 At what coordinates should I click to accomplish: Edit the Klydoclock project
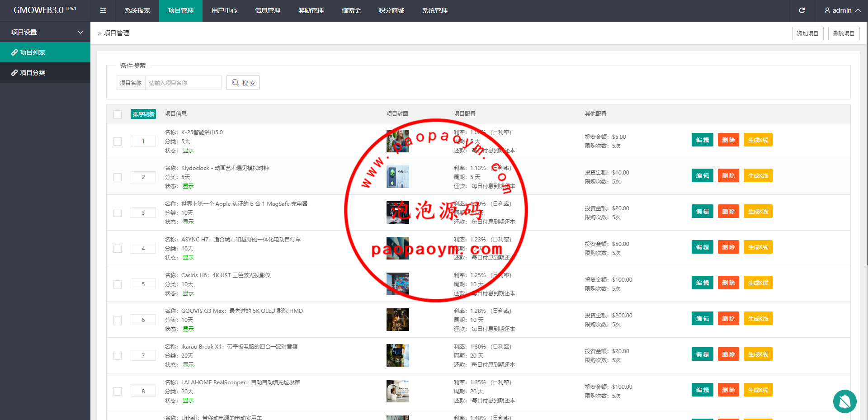coord(703,175)
